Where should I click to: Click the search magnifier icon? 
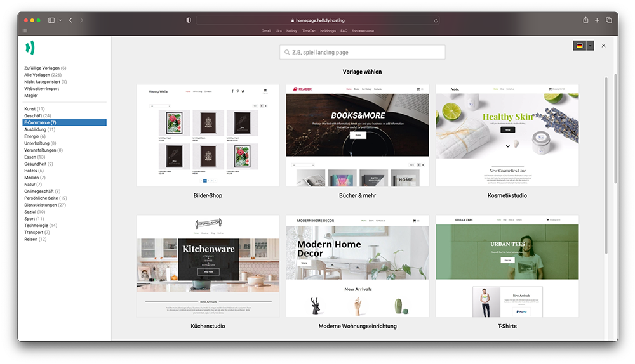[x=287, y=52]
